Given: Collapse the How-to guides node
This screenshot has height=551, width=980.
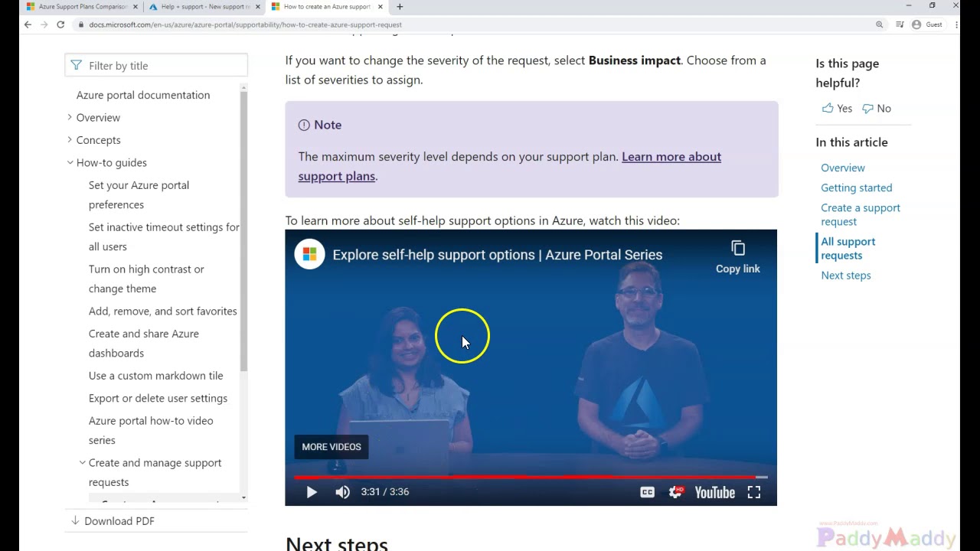Looking at the screenshot, I should point(70,162).
